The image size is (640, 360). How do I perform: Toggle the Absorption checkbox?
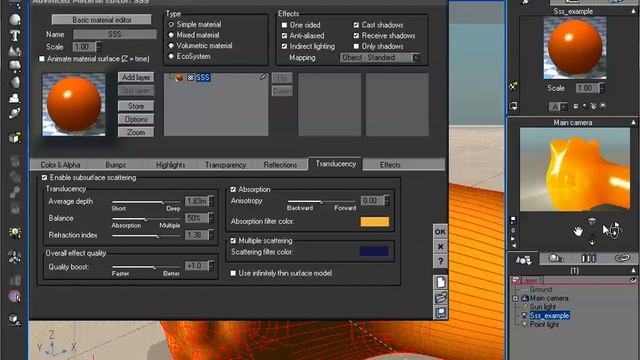point(233,189)
